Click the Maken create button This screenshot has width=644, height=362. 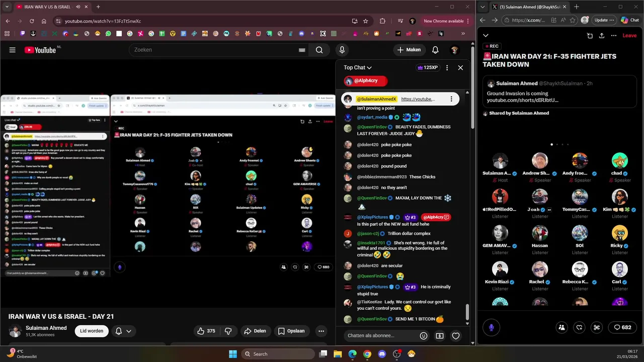coord(409,50)
